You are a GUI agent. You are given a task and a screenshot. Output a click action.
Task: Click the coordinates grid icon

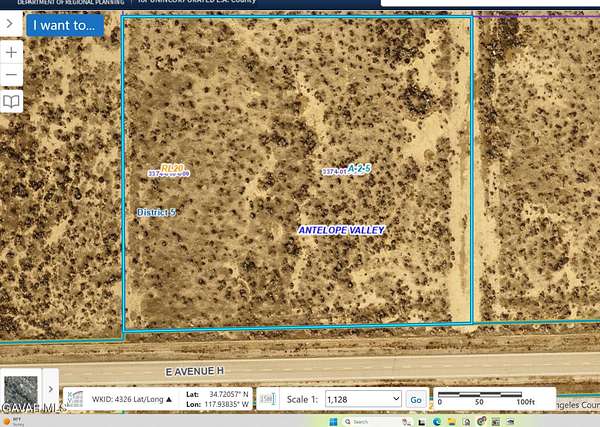click(76, 399)
